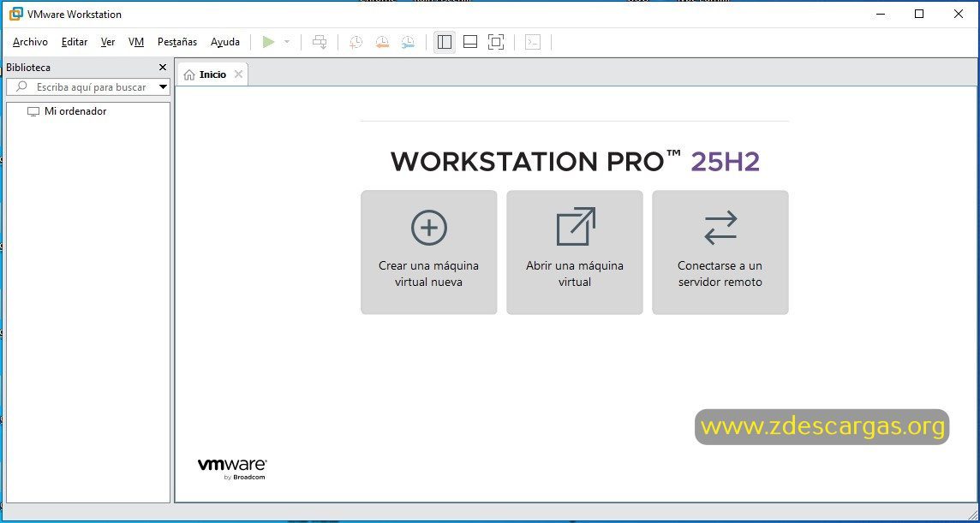Open the Archivo menu
This screenshot has height=523, width=980.
pyautogui.click(x=30, y=42)
